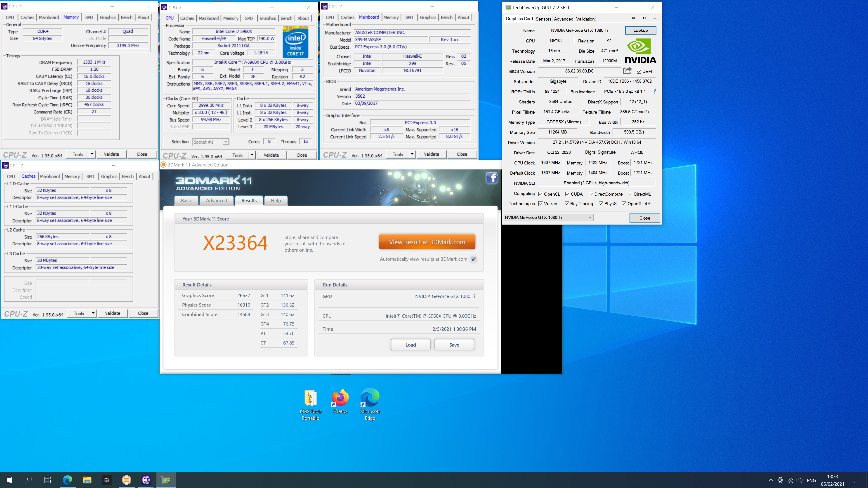The height and width of the screenshot is (488, 868).
Task: Click the GPU-Z Name field GTX 1080 Ti
Action: click(579, 30)
